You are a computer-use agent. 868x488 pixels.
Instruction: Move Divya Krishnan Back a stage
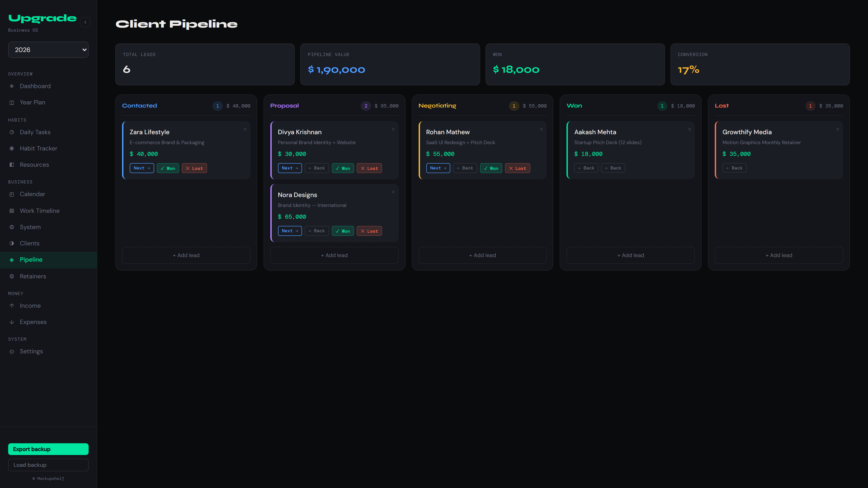click(317, 168)
